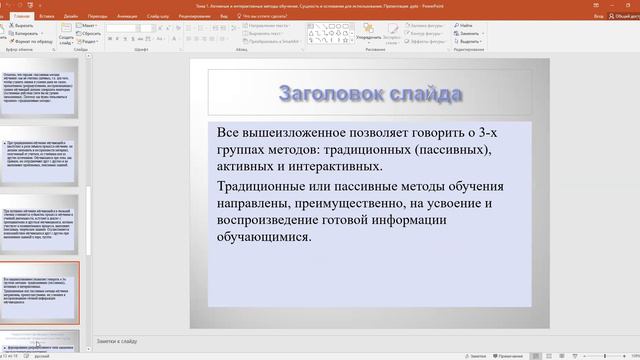Click the Comments (Примечания) status bar button

tap(508, 356)
